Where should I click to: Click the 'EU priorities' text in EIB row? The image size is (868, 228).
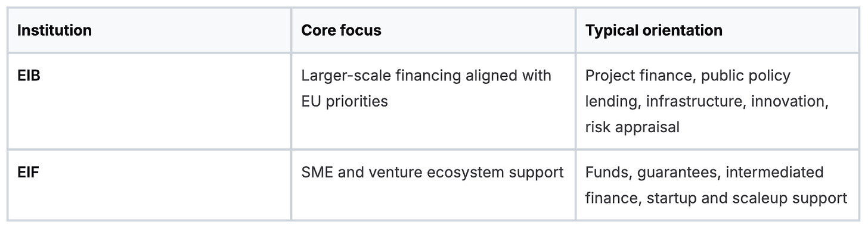click(x=345, y=102)
